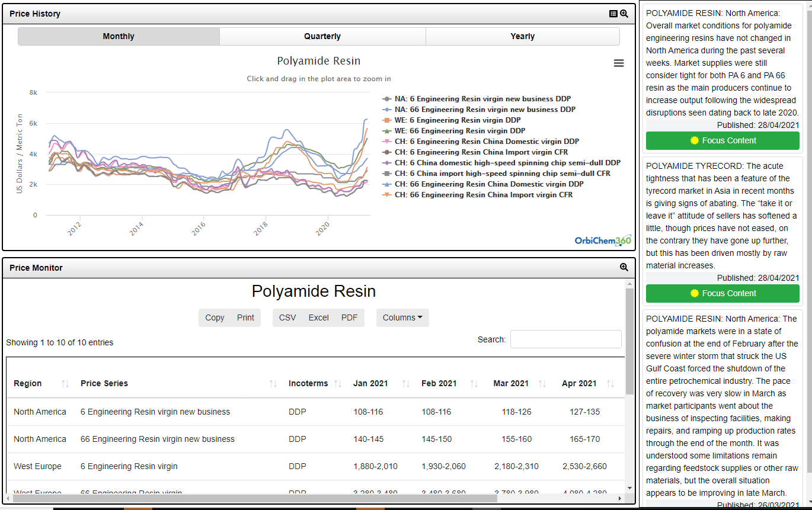The height and width of the screenshot is (510, 812).
Task: Click the Copy button
Action: tap(215, 317)
